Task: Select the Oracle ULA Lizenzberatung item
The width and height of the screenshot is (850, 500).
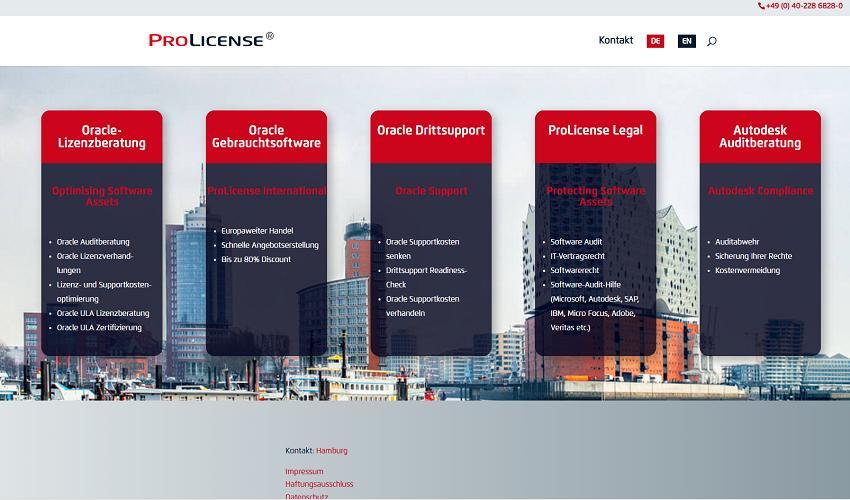Action: (x=103, y=313)
